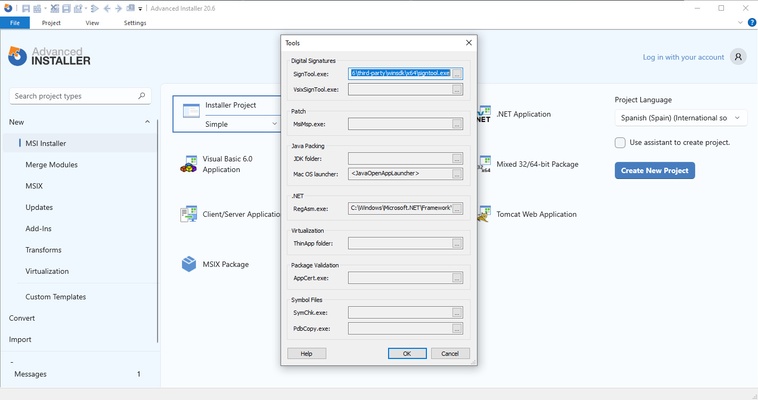Click the ribbon collapse chevron near Help

tap(740, 22)
